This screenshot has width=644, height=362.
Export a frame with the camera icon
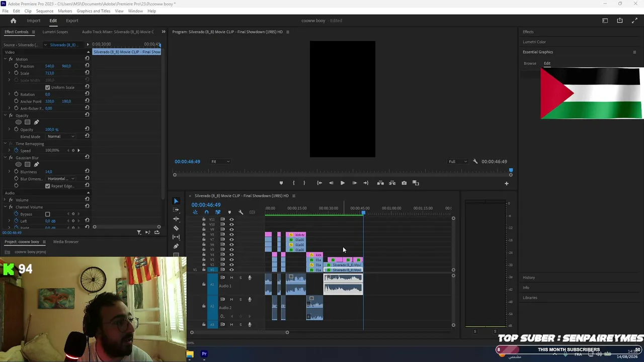[x=404, y=183]
